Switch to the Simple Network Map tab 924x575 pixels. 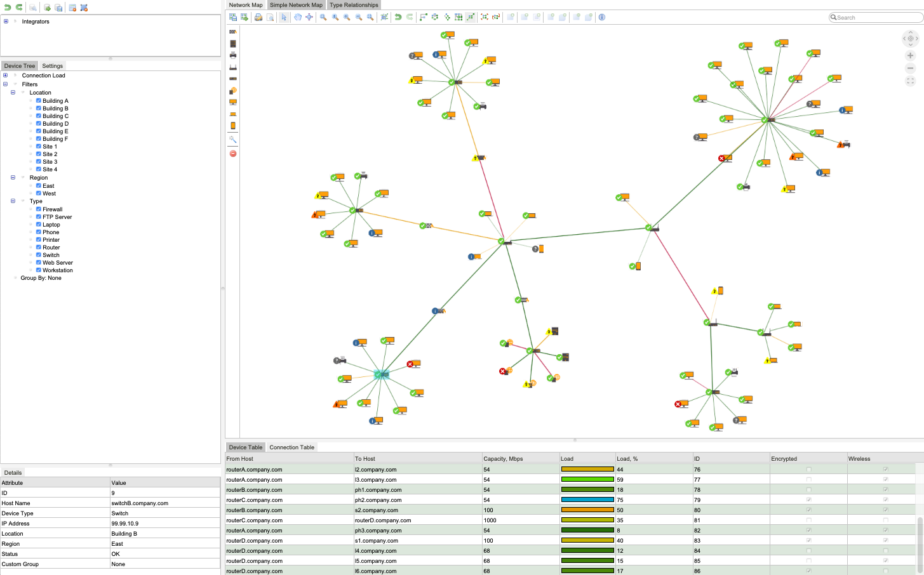(x=296, y=5)
